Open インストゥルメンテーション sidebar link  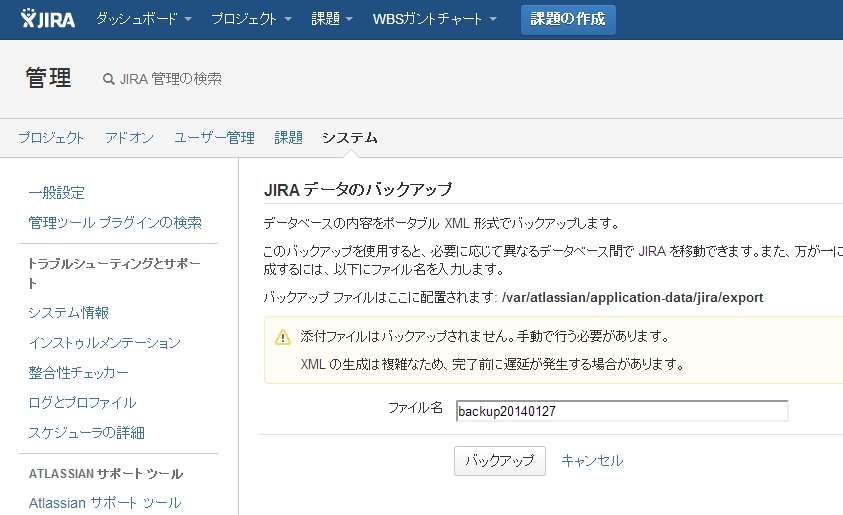click(104, 342)
